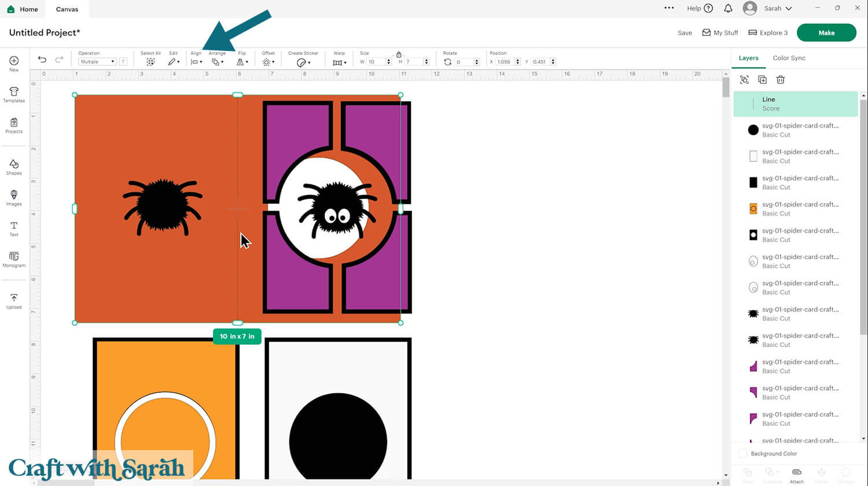The height and width of the screenshot is (486, 868).
Task: Click the notifications bell icon
Action: [728, 8]
